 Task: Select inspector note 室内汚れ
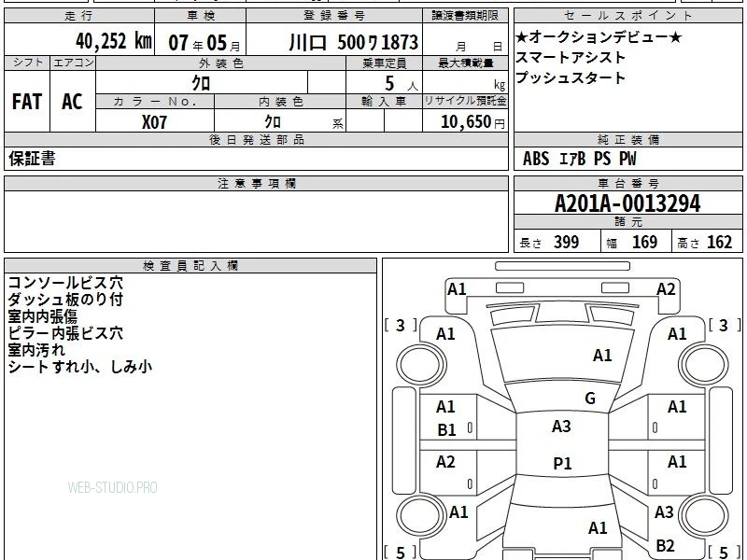click(x=36, y=350)
